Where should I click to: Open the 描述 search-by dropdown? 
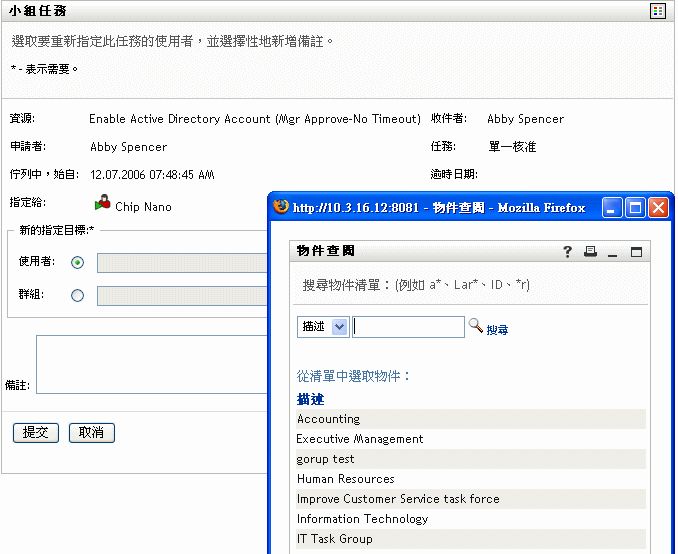(x=323, y=327)
